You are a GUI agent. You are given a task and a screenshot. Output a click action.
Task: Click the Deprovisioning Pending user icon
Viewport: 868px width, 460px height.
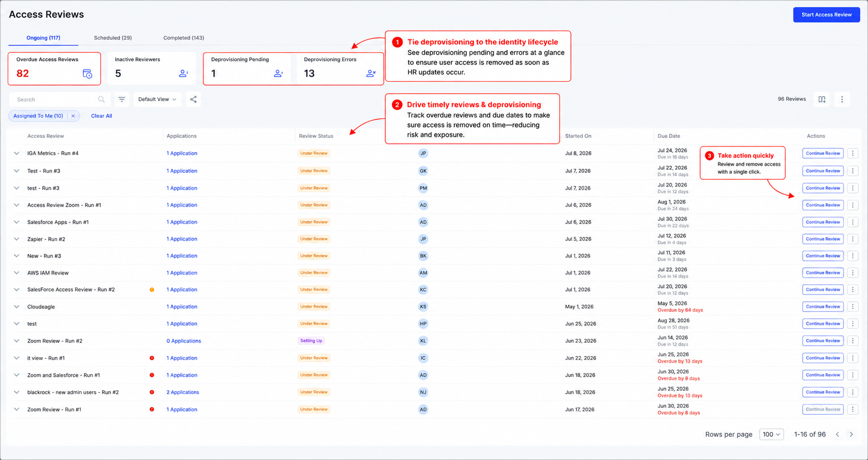(x=278, y=74)
